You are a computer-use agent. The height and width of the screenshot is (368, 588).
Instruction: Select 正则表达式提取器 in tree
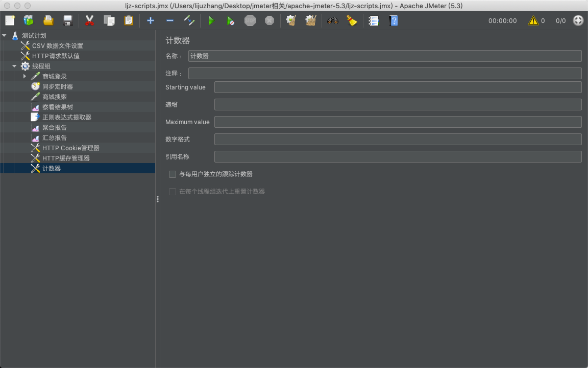tap(67, 117)
